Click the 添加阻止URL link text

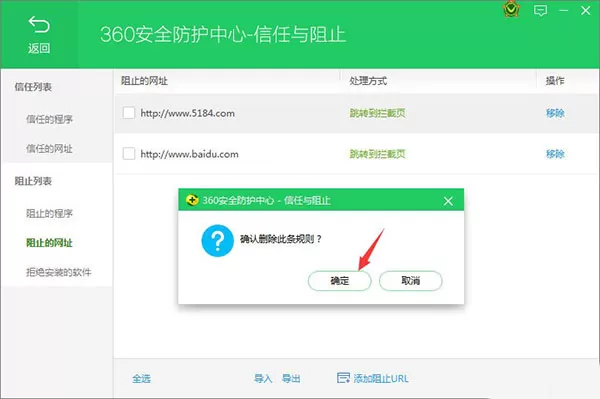point(381,378)
